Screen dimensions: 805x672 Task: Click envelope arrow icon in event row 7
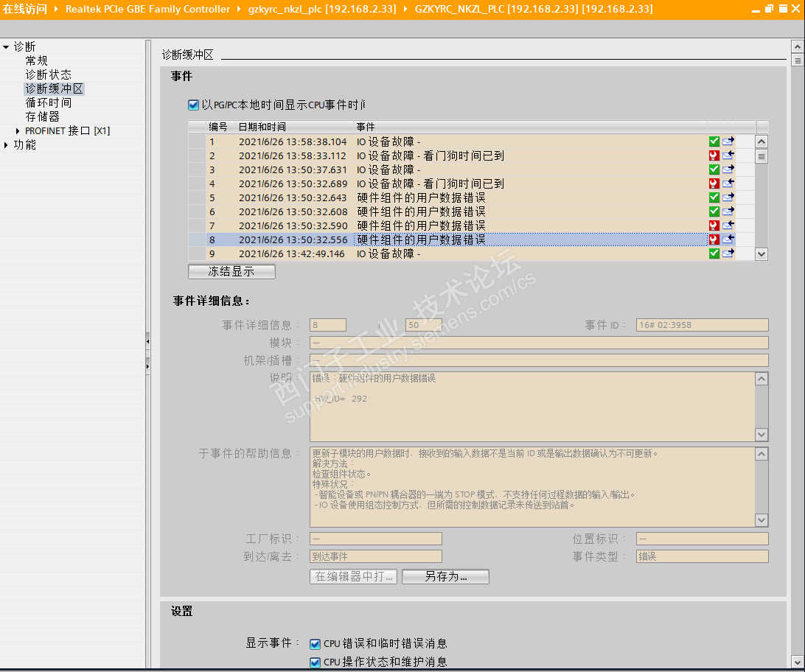click(x=728, y=225)
